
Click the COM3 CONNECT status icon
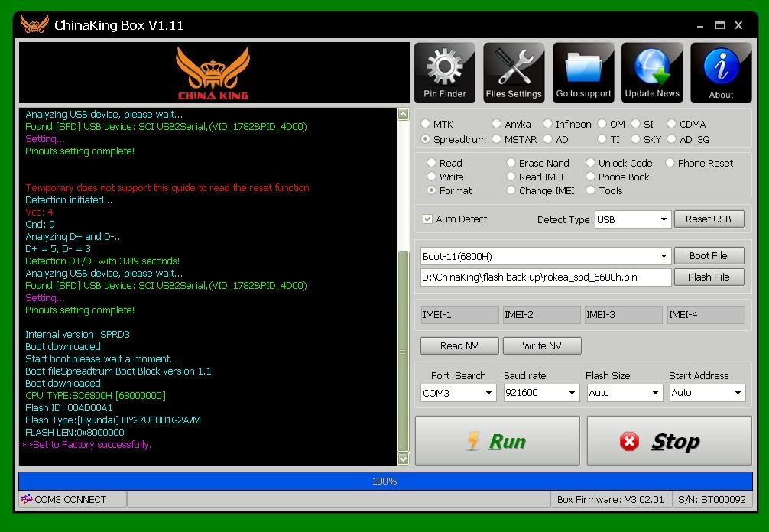[x=27, y=499]
